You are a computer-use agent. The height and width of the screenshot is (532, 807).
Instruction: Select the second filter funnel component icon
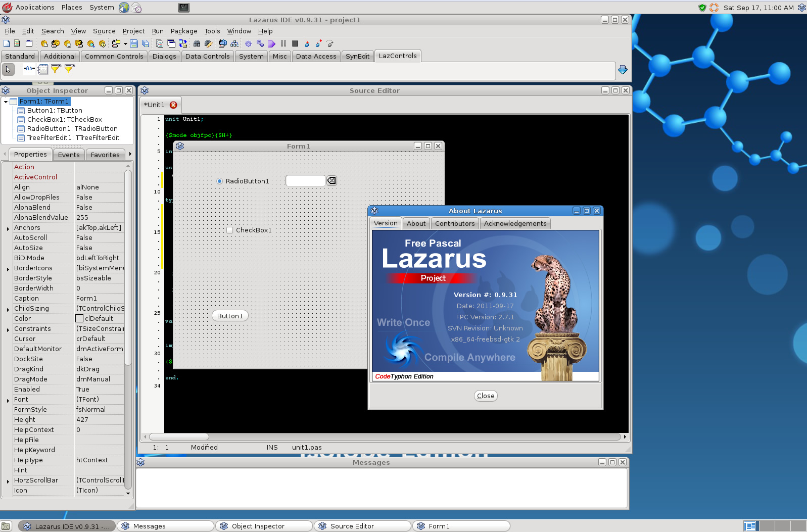69,69
